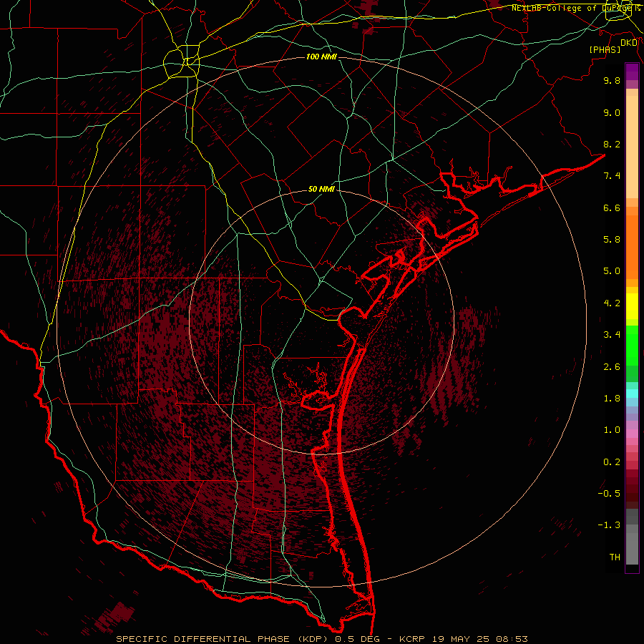Click the 3.4 legend value
Screen dimensions: 644x644
pos(612,335)
